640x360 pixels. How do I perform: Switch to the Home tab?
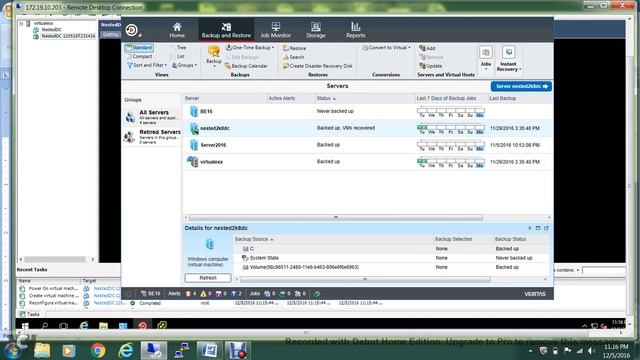[x=177, y=30]
